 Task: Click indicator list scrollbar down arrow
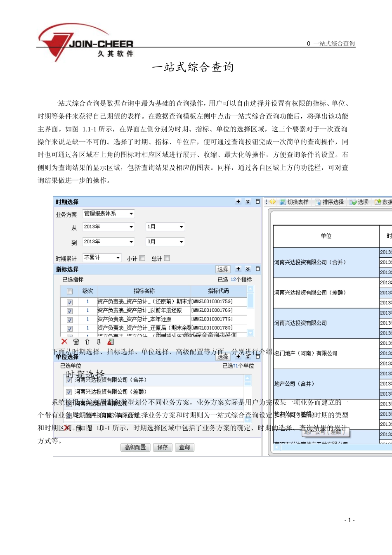pos(250,333)
